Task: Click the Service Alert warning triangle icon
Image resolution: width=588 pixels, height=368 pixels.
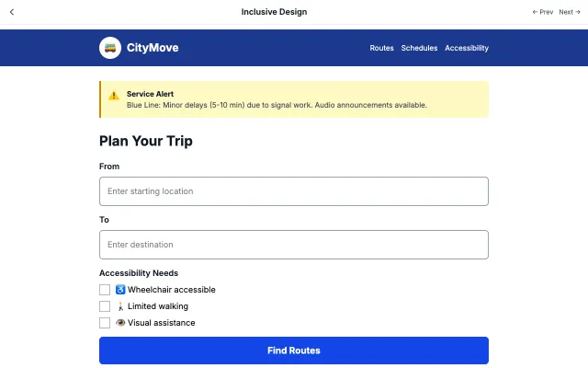Action: click(114, 96)
